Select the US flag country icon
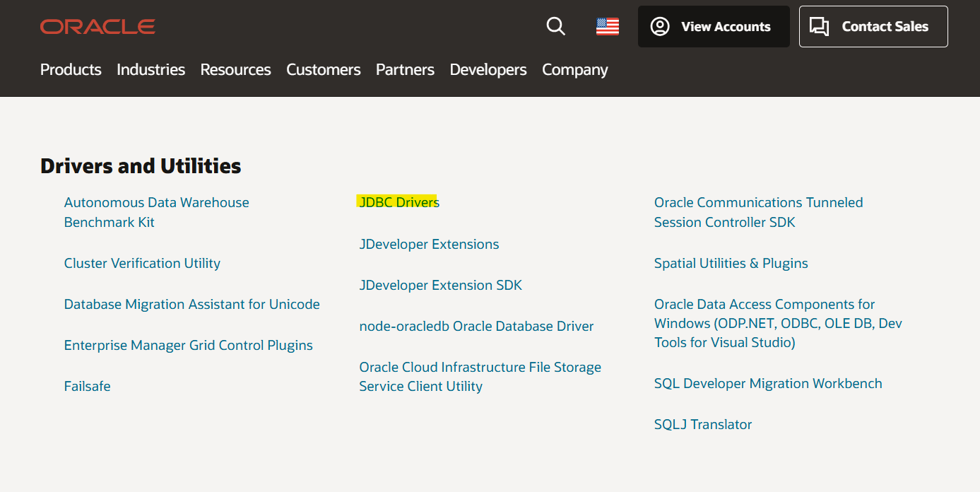Viewport: 980px width, 492px height. (x=608, y=27)
